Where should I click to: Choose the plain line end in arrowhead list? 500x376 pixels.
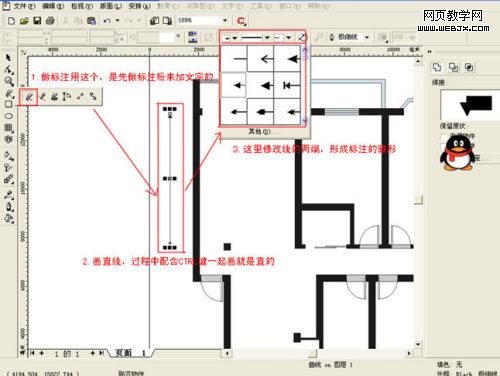point(234,59)
